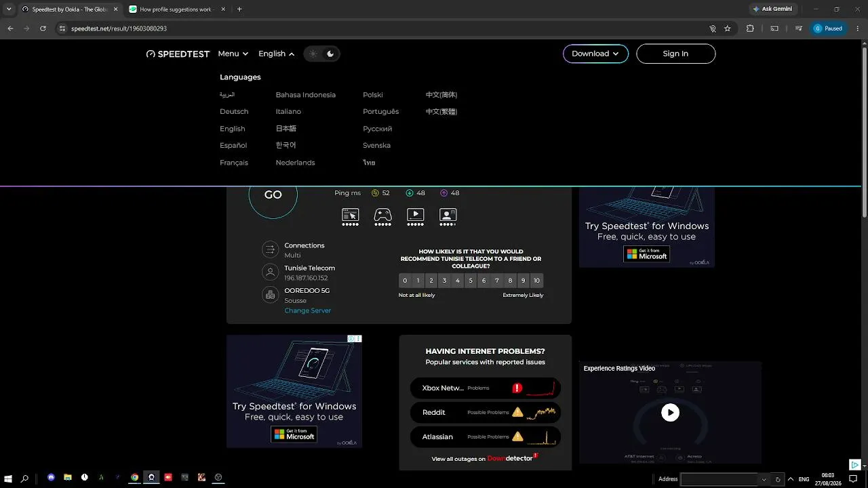Choose Русский in the language menu

[x=378, y=129]
